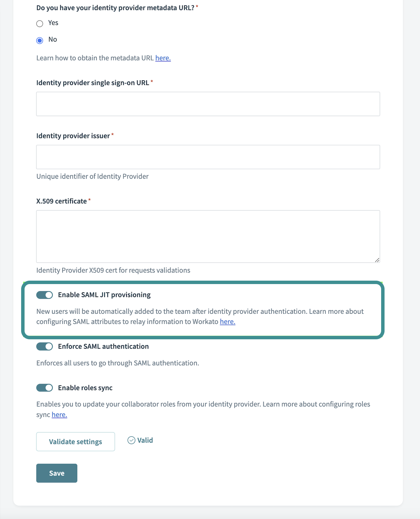Disable Enforce SAML authentication
The height and width of the screenshot is (519, 420).
[x=44, y=346]
